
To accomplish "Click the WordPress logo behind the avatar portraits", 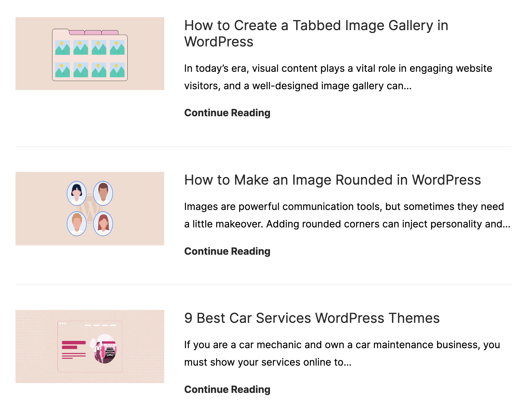I will [x=90, y=209].
